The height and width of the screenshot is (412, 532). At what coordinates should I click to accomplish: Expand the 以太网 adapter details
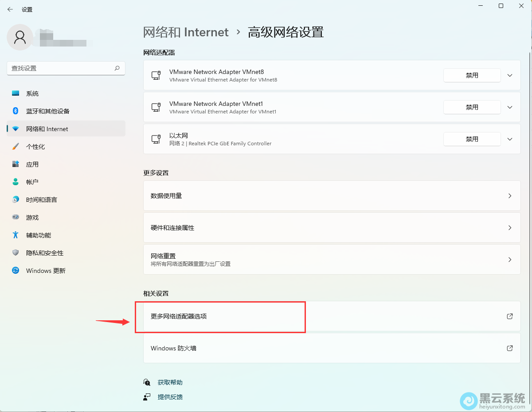pyautogui.click(x=509, y=139)
